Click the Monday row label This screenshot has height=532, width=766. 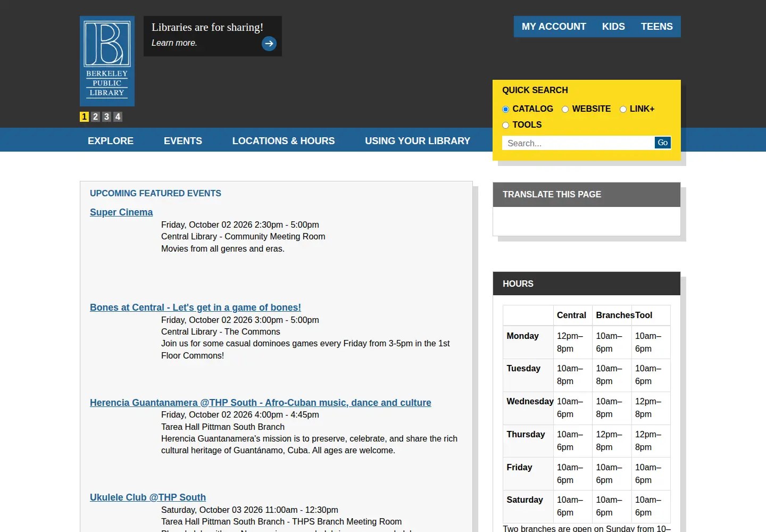pyautogui.click(x=522, y=336)
